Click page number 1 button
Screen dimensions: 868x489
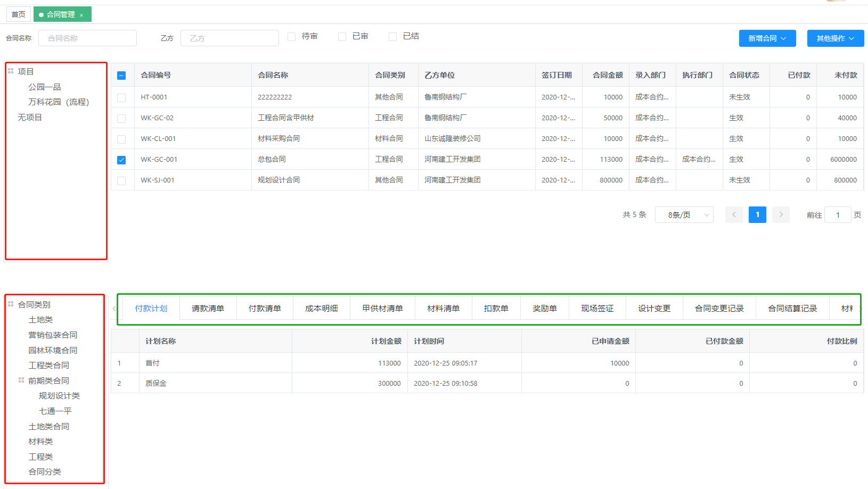(757, 214)
